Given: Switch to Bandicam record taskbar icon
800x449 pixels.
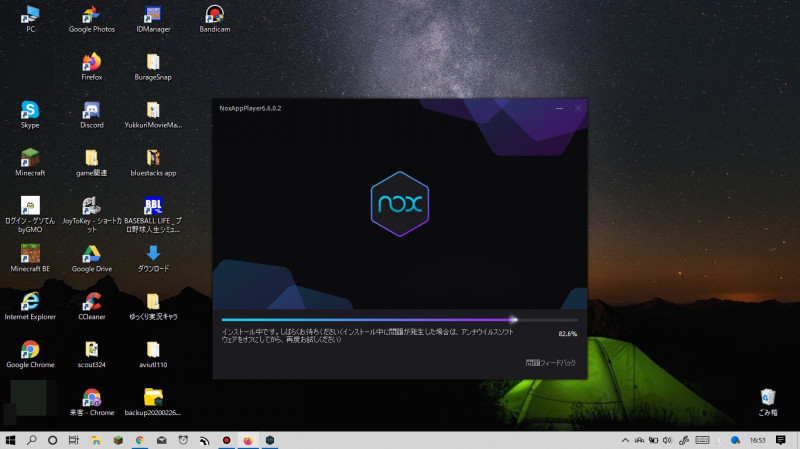Looking at the screenshot, I should point(227,440).
